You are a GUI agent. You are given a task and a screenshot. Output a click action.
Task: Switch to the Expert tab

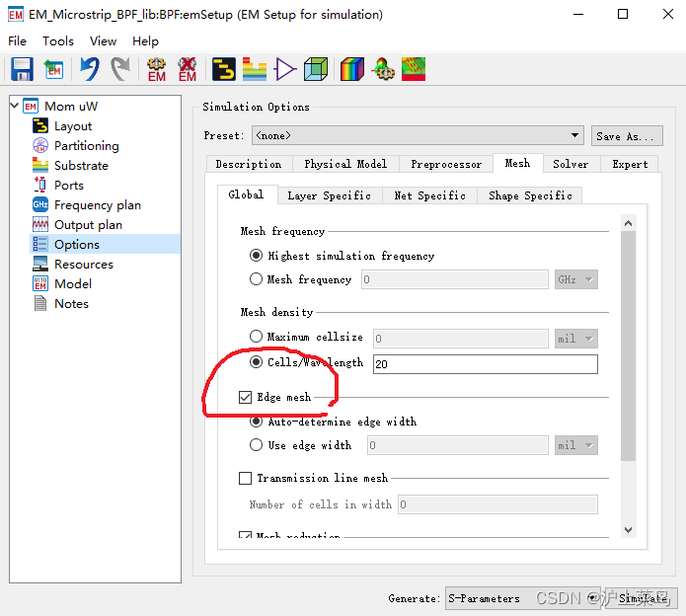pyautogui.click(x=630, y=164)
